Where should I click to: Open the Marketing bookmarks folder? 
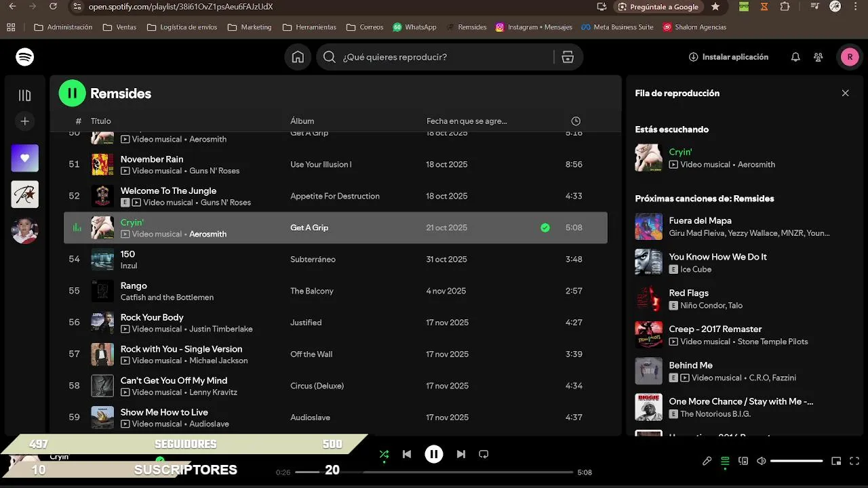pyautogui.click(x=250, y=27)
